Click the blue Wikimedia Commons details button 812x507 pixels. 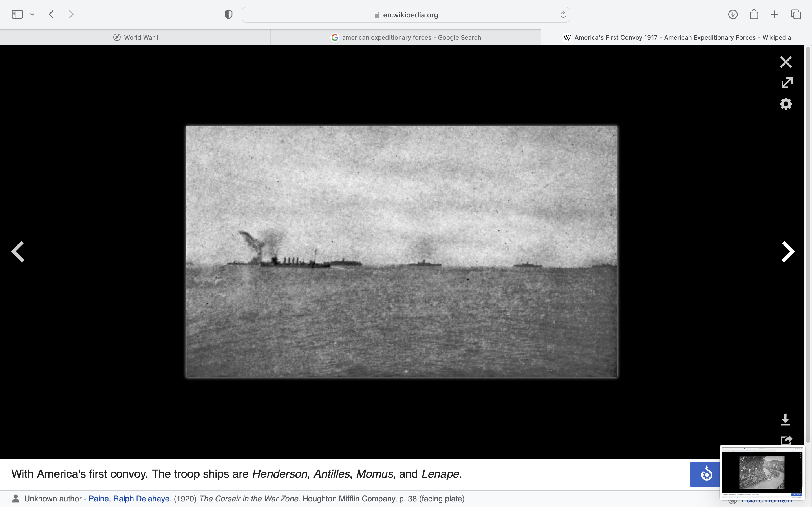[705, 474]
